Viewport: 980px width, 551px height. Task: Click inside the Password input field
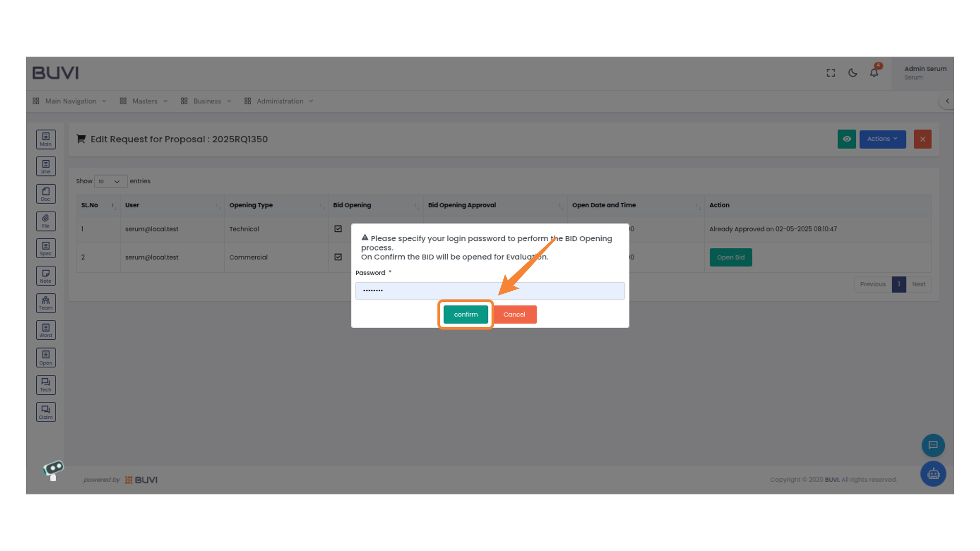pyautogui.click(x=489, y=291)
